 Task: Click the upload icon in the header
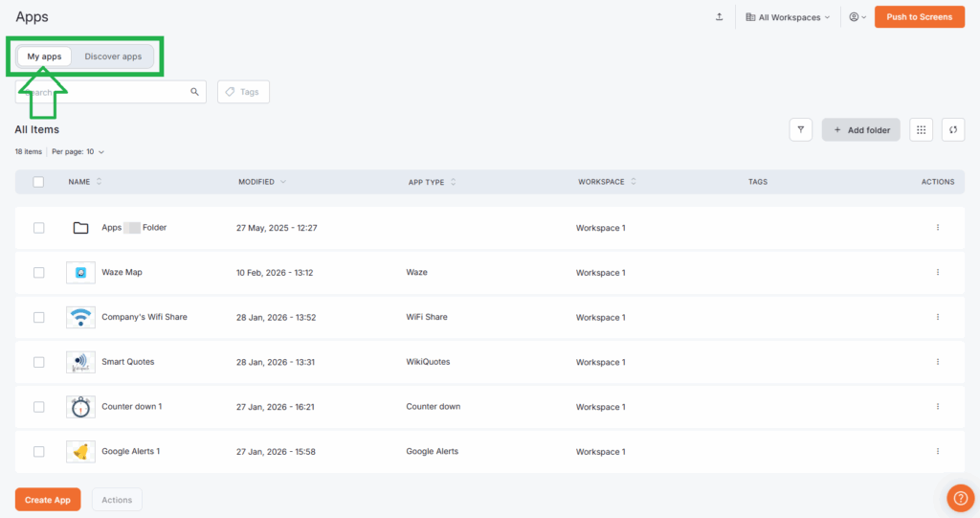(719, 17)
